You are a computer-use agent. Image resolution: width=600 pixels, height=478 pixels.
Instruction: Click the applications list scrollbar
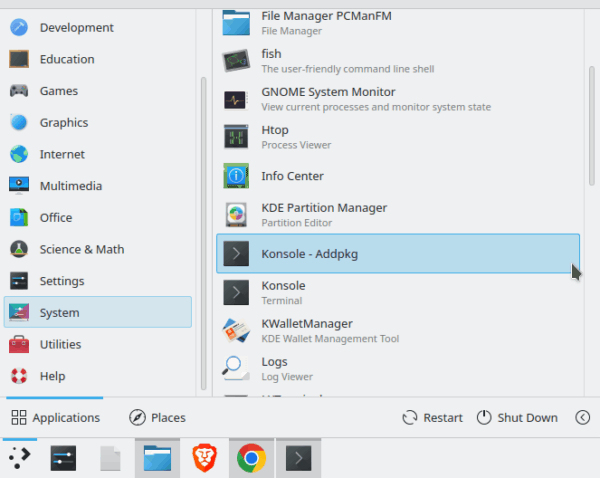(592, 126)
